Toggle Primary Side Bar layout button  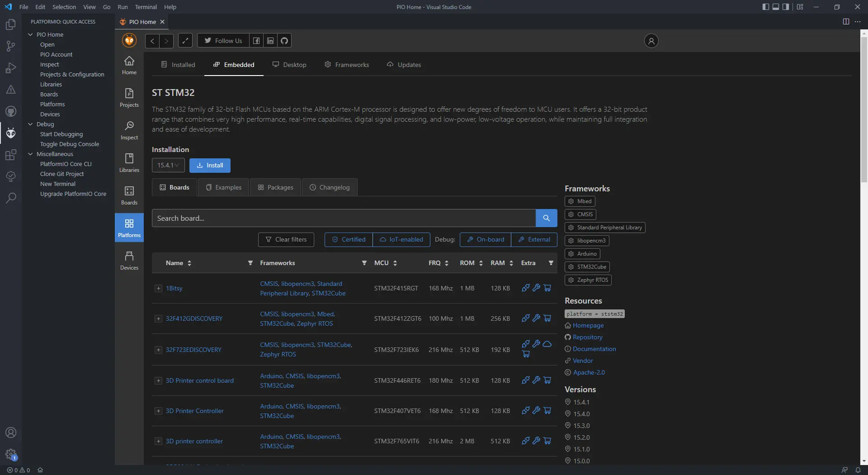pyautogui.click(x=765, y=7)
